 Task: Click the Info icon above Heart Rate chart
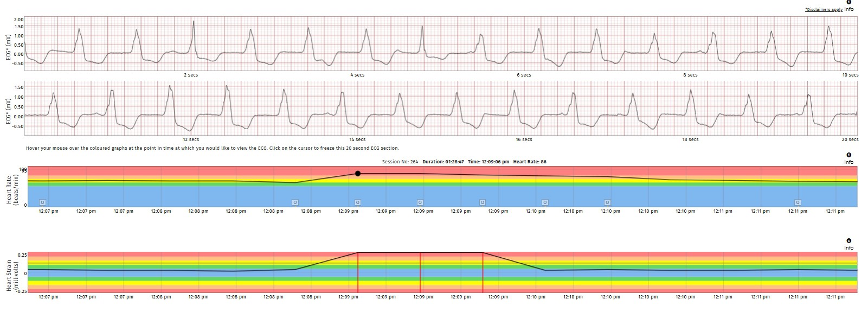(848, 155)
